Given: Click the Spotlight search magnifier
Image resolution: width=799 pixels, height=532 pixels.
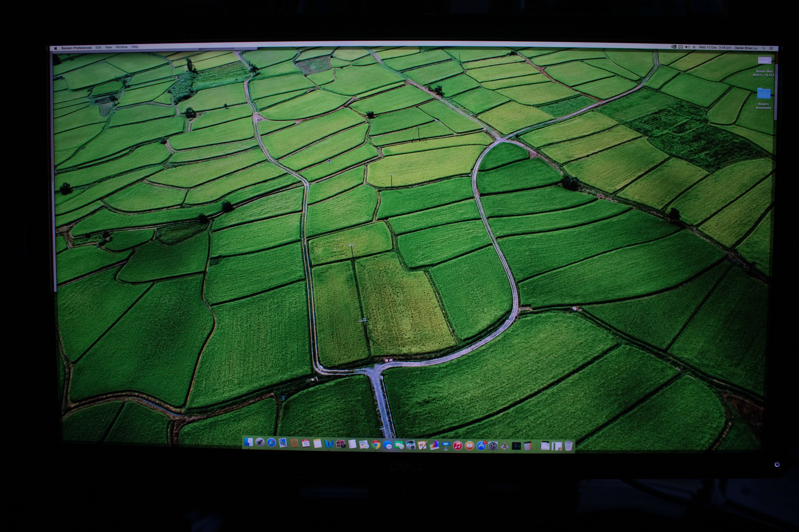Looking at the screenshot, I should coord(764,49).
